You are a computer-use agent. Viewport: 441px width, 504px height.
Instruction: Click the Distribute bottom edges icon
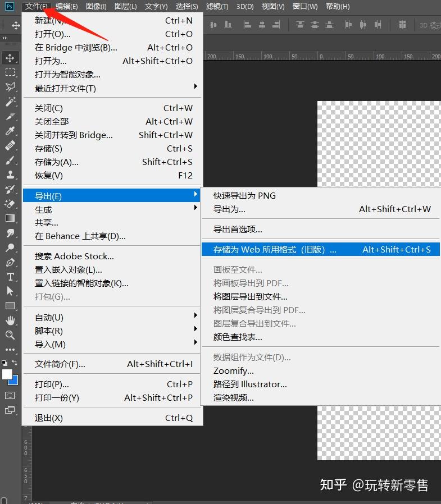click(x=329, y=25)
